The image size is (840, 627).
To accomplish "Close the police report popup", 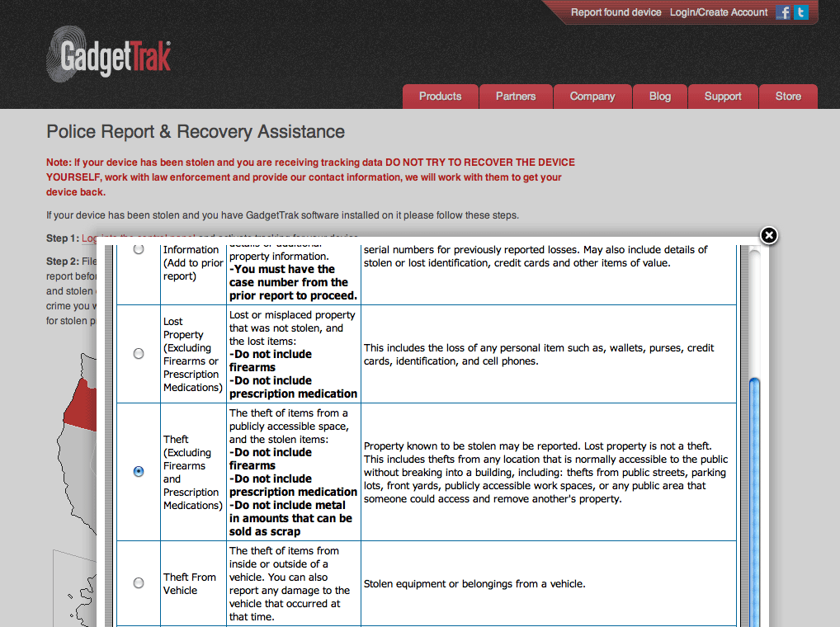I will tap(769, 235).
